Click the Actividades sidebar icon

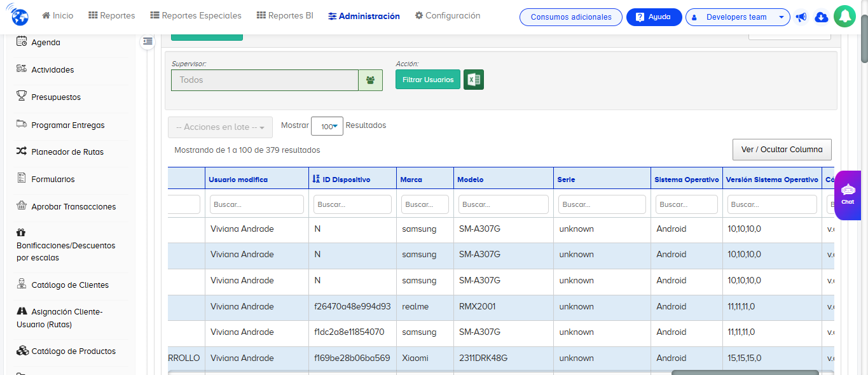pos(22,69)
